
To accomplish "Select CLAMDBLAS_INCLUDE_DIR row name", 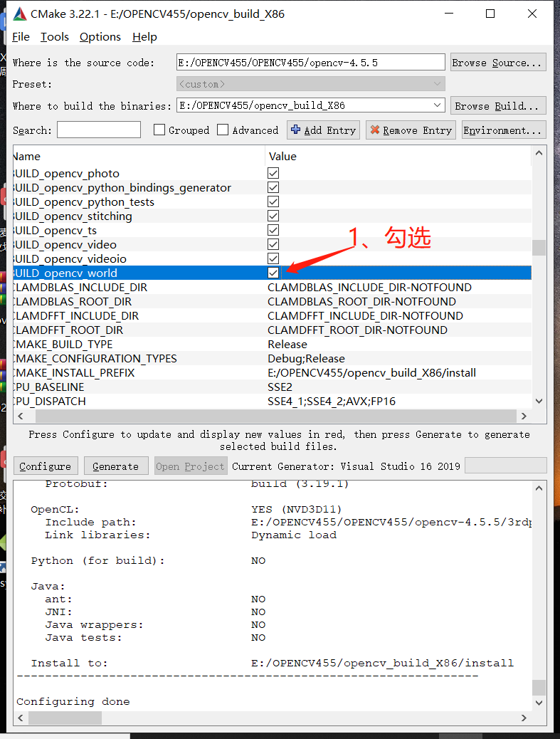I will [x=80, y=287].
